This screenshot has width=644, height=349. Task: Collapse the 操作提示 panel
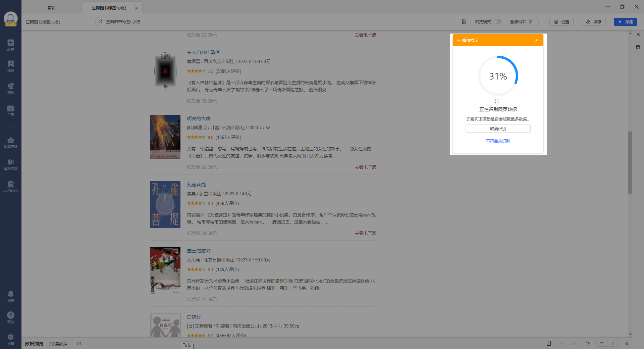click(537, 40)
